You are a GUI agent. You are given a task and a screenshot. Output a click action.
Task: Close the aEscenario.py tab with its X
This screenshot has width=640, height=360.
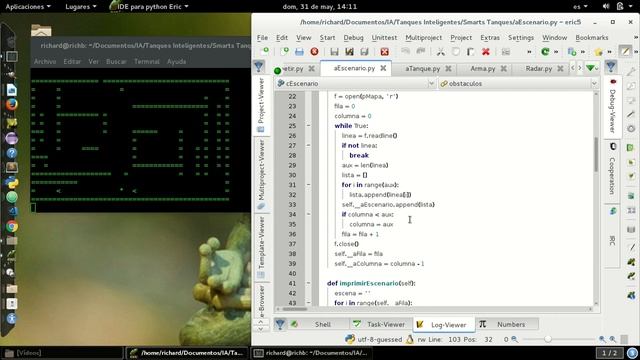click(x=383, y=68)
